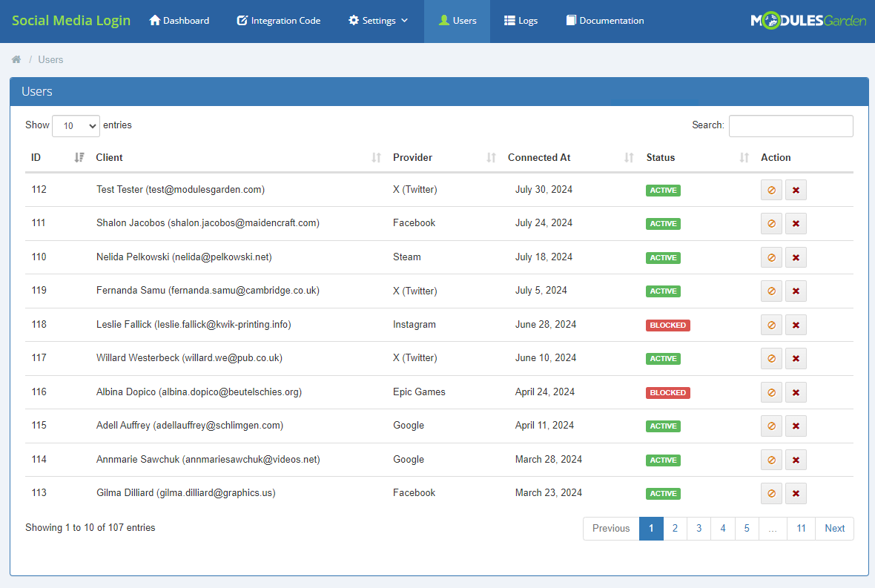Go to the Previous page
Image resolution: width=875 pixels, height=588 pixels.
611,528
